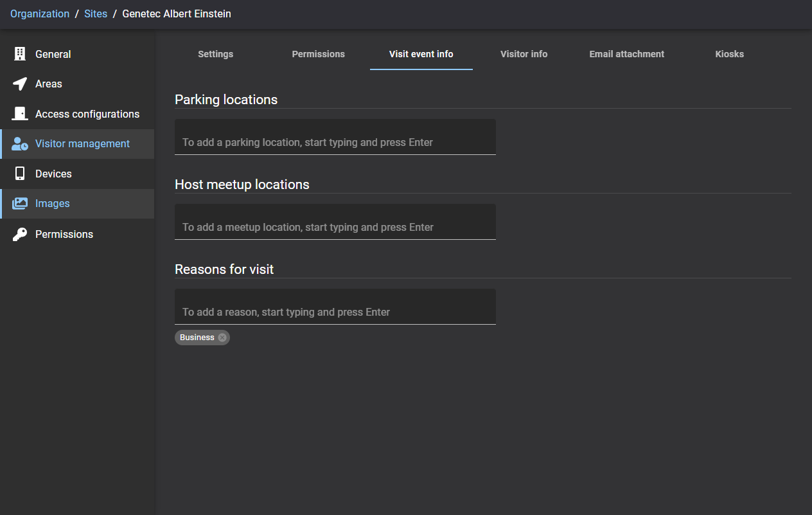Open the Sites breadcrumb link
Screen dimensions: 812x515
pos(96,14)
